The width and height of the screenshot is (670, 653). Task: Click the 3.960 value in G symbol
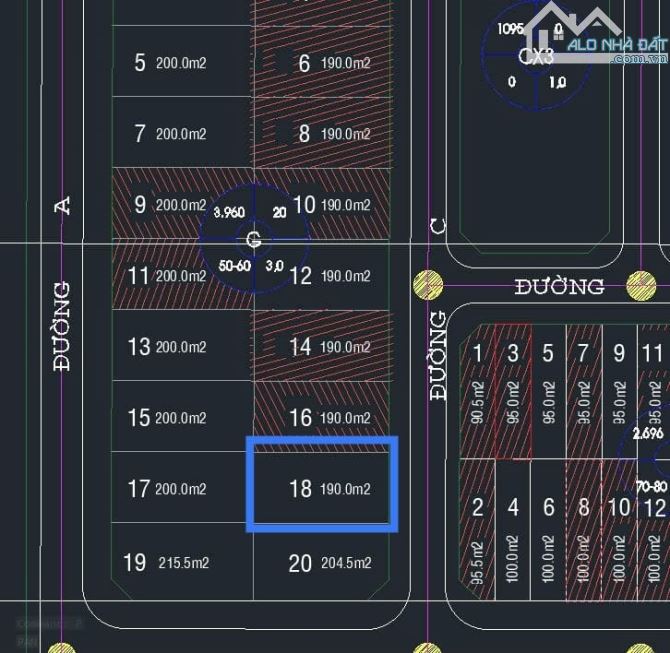229,212
